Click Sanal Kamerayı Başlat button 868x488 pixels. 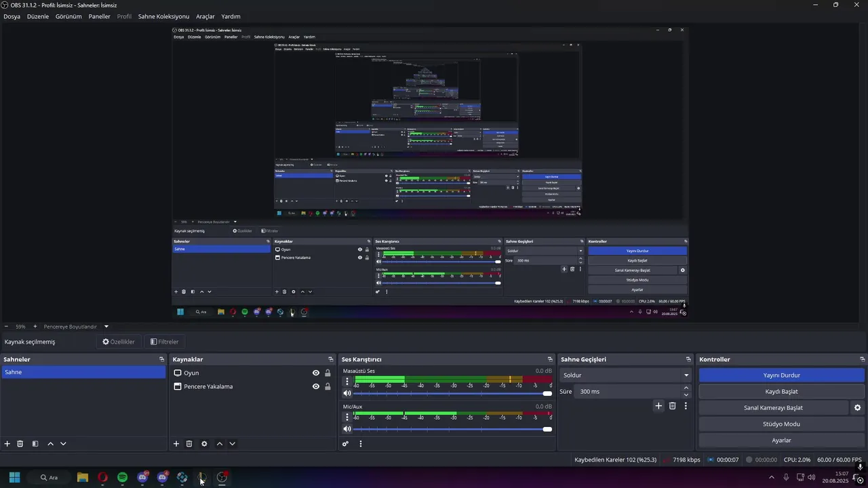point(773,408)
